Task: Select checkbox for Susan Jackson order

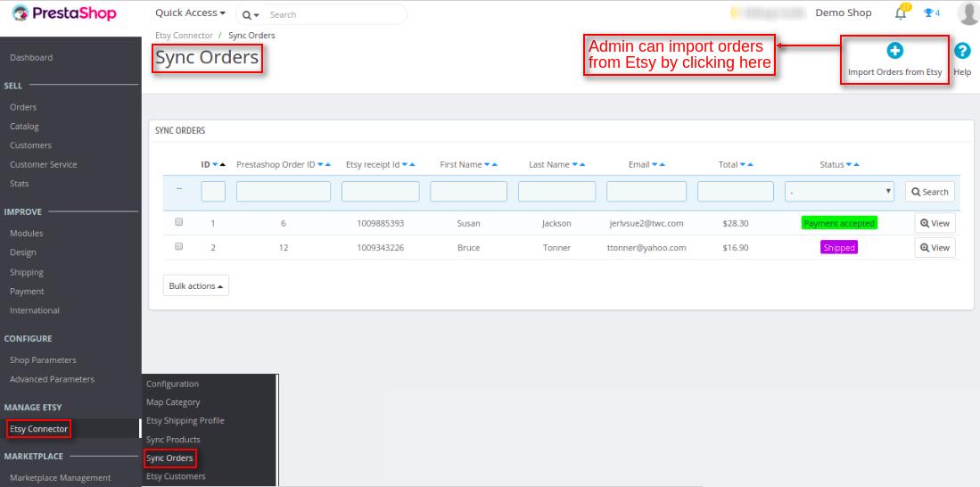Action: click(178, 222)
